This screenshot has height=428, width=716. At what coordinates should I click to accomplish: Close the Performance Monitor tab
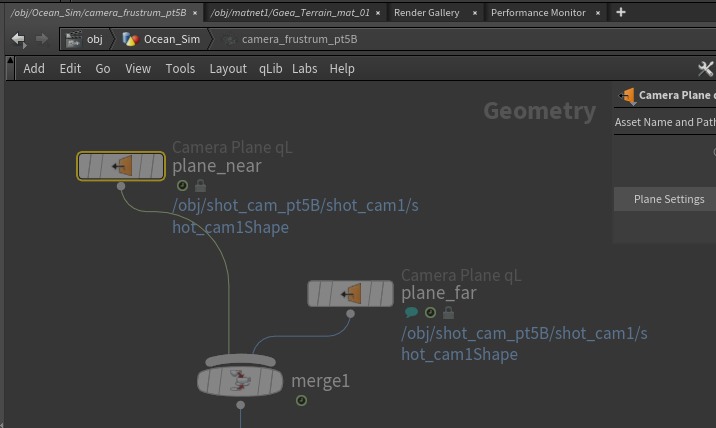597,13
